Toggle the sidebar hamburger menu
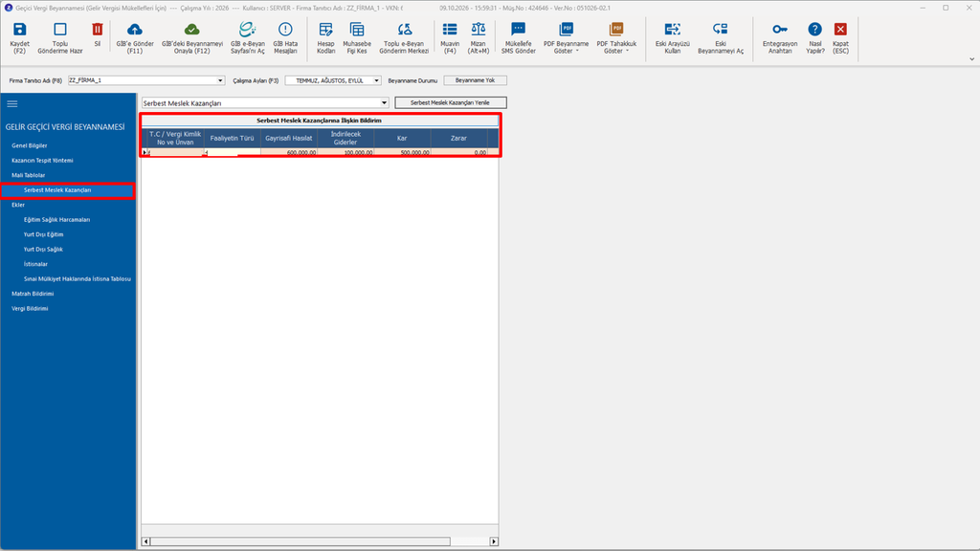Image resolution: width=980 pixels, height=551 pixels. 12,103
